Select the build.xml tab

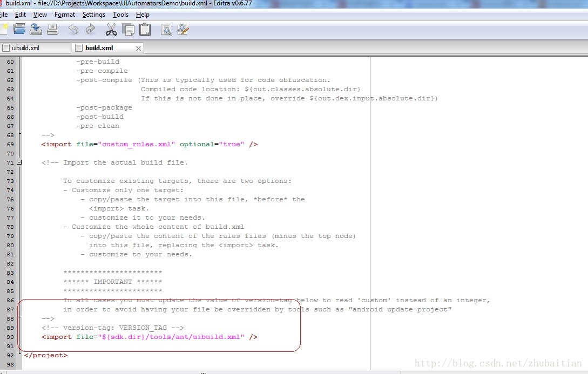click(107, 48)
